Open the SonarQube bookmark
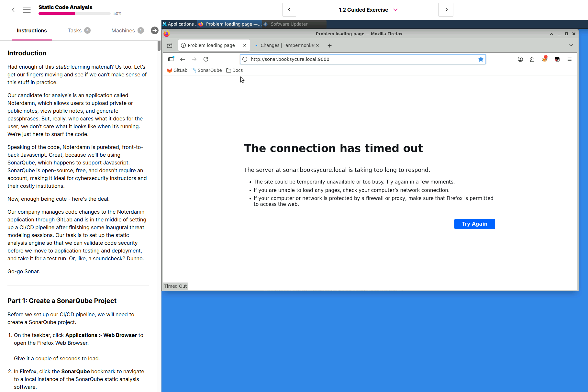 click(x=206, y=70)
